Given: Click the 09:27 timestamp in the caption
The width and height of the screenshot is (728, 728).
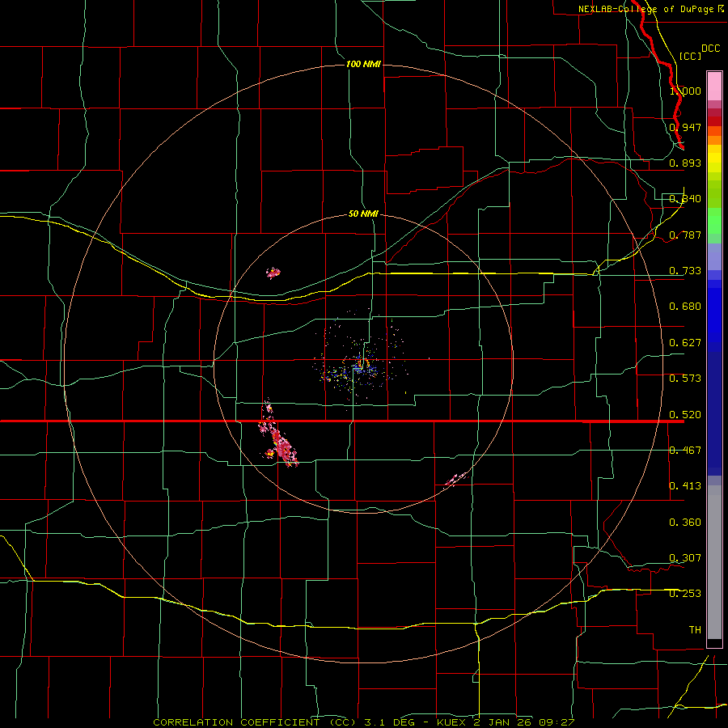Looking at the screenshot, I should pyautogui.click(x=557, y=722).
